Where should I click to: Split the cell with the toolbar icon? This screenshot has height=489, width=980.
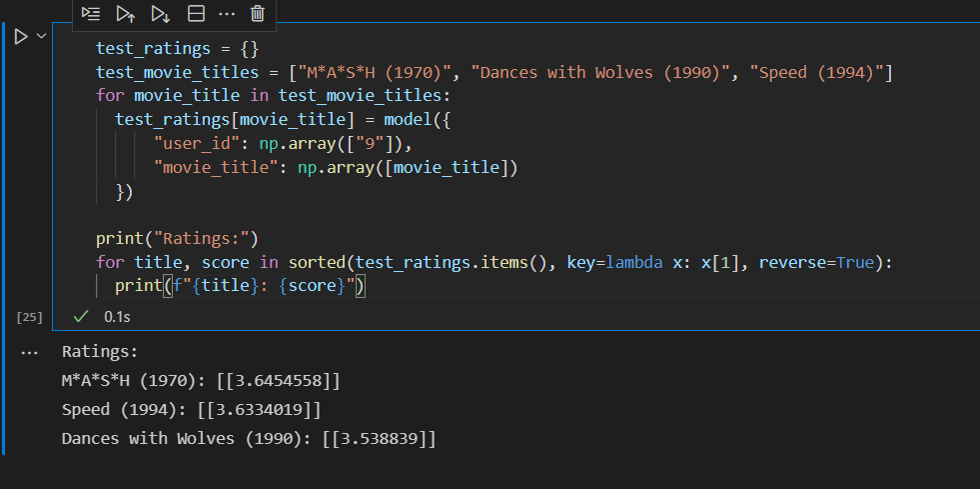[196, 14]
